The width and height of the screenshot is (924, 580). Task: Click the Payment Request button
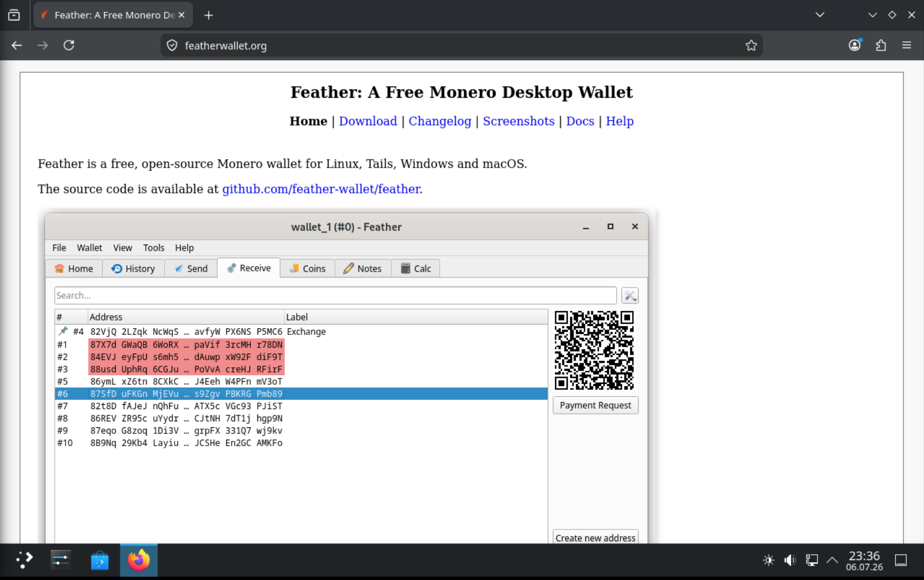(596, 405)
